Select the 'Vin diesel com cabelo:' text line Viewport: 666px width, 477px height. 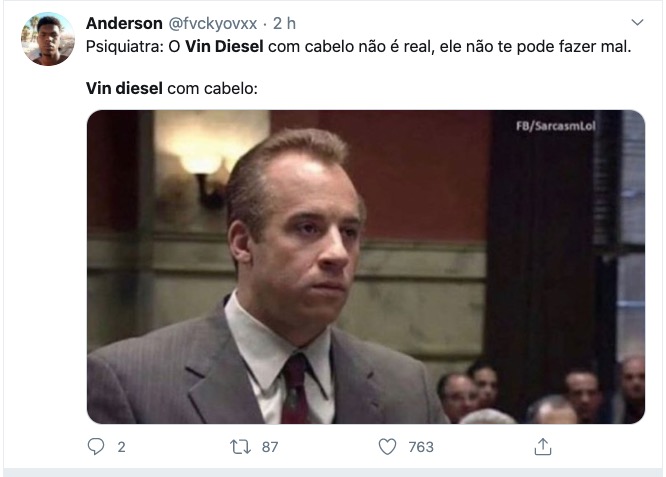[172, 88]
